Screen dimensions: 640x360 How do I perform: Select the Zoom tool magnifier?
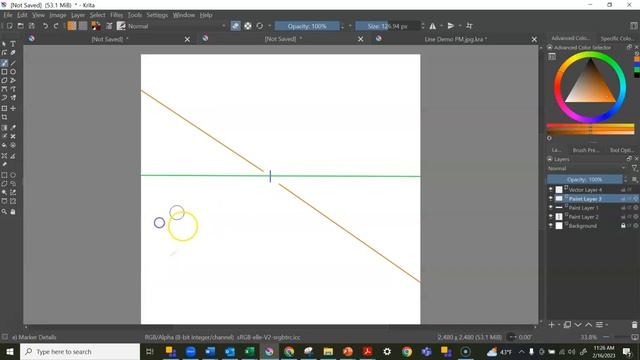pyautogui.click(x=4, y=212)
